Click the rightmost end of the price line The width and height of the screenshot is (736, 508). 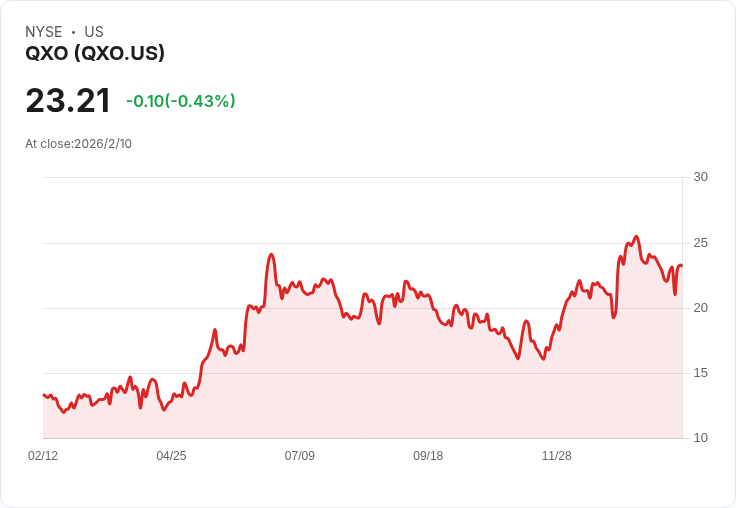[681, 266]
